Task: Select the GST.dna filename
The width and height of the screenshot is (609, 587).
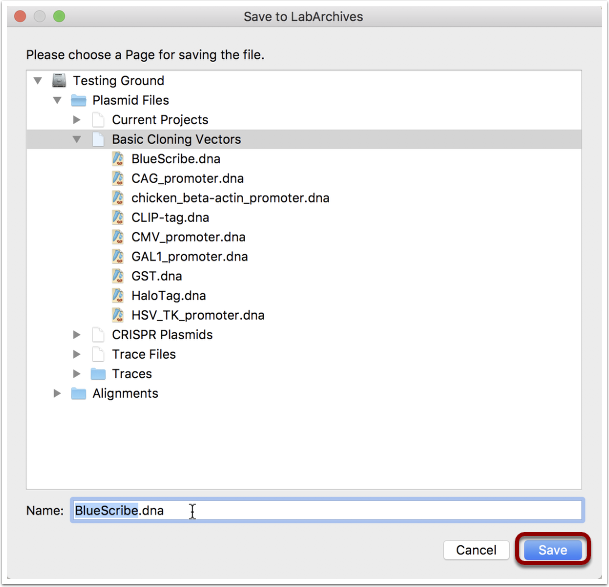Action: click(x=157, y=276)
